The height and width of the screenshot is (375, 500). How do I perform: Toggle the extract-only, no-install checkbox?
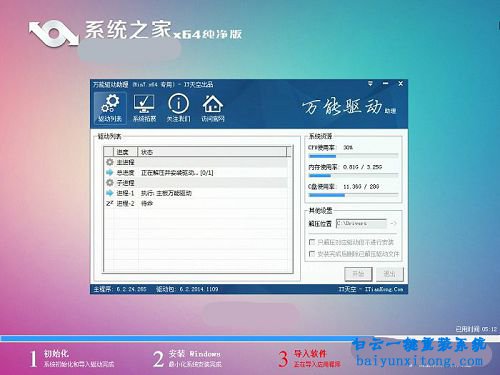(312, 242)
